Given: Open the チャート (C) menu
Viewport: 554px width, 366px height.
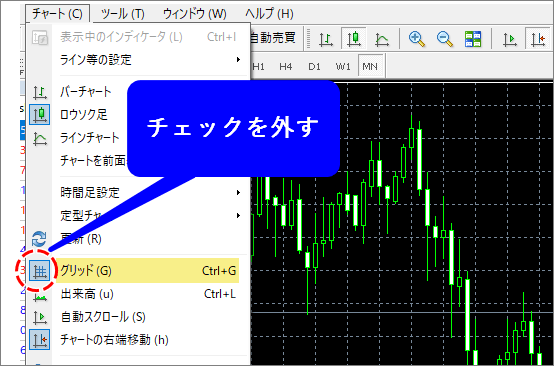Looking at the screenshot, I should [x=58, y=14].
